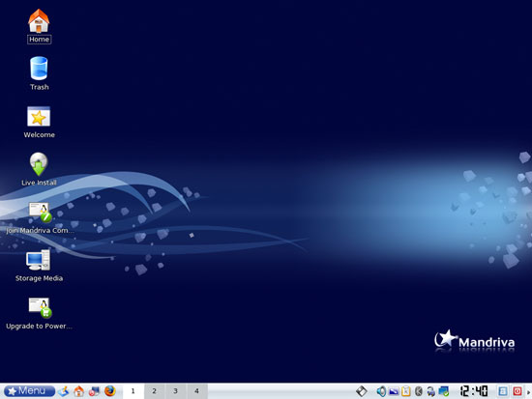Open the volume speaker tray icon
This screenshot has height=399, width=532.
point(381,391)
